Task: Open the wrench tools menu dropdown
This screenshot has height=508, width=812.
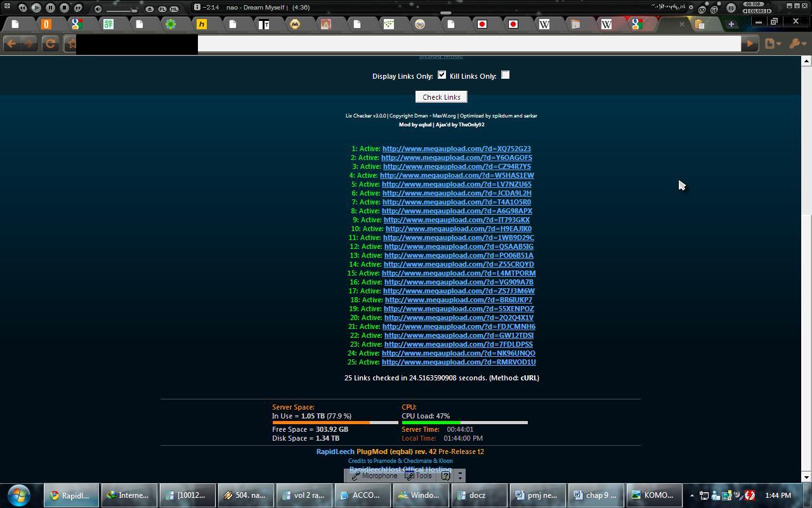Action: [x=797, y=44]
